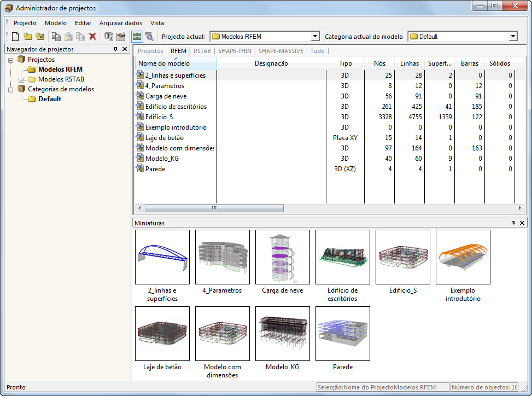Screen dimensions: 532x396
Task: Close the Miniaturas panel
Action: pyautogui.click(x=522, y=223)
